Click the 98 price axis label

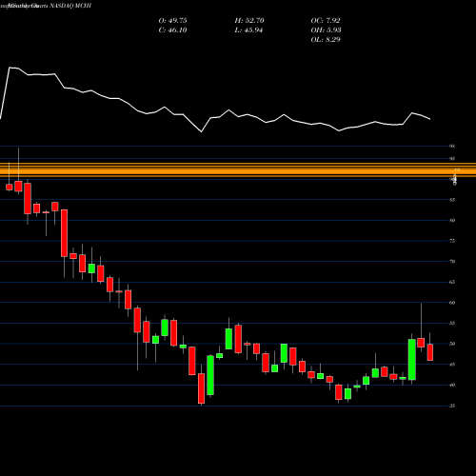click(452, 147)
